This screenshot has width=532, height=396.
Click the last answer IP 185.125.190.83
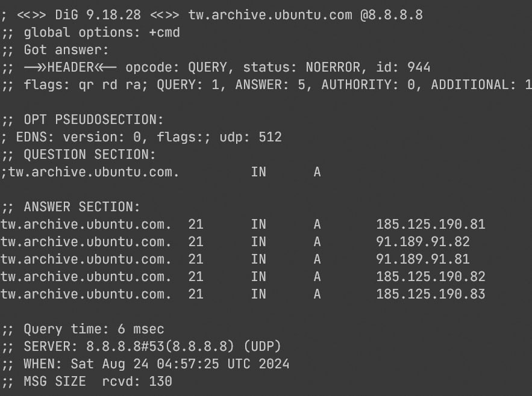tap(430, 294)
